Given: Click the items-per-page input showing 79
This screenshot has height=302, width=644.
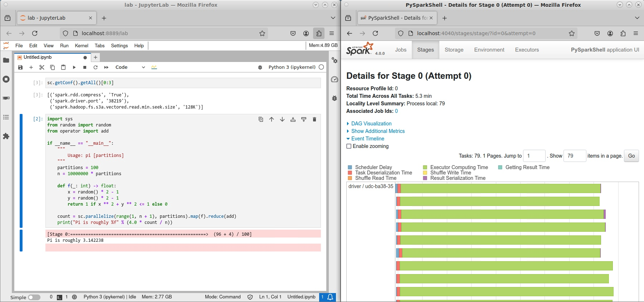Looking at the screenshot, I should tap(574, 156).
